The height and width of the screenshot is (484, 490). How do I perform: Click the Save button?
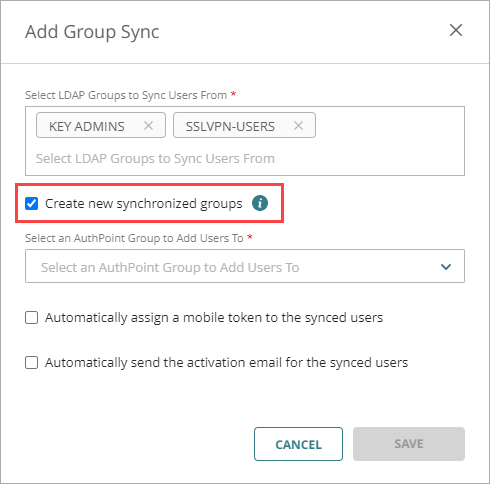pos(409,444)
